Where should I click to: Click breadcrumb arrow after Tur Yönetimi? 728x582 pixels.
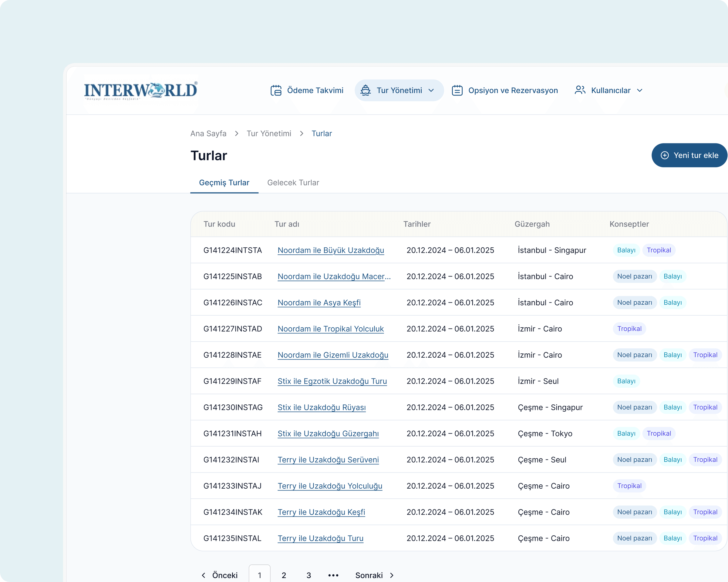coord(302,134)
